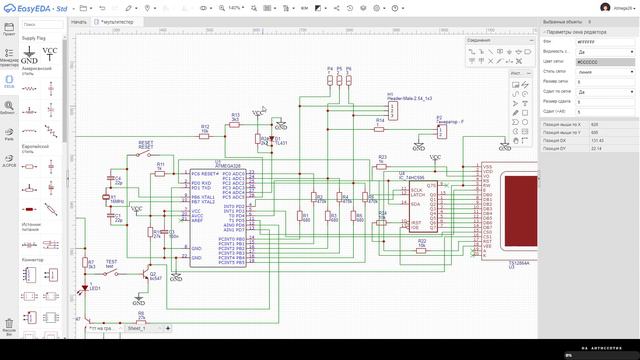Select the Rectangle tool in drawing panel
The image size is (640, 360).
click(x=525, y=113)
